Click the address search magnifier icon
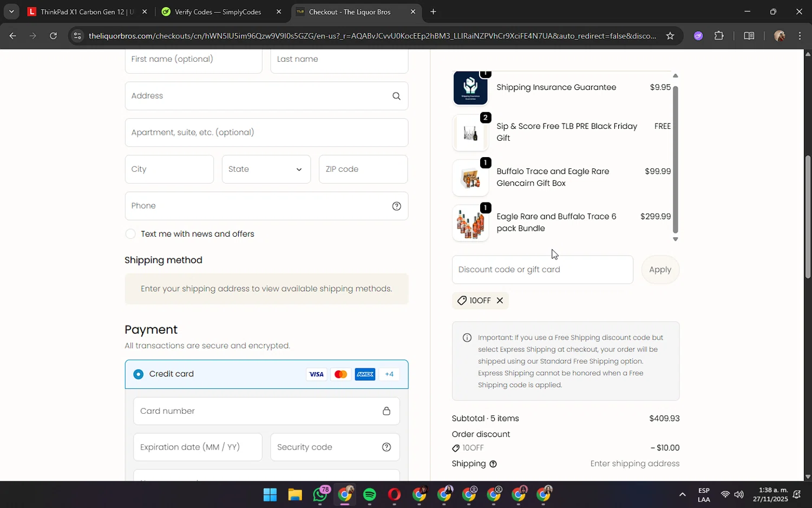The height and width of the screenshot is (508, 812). (x=396, y=96)
